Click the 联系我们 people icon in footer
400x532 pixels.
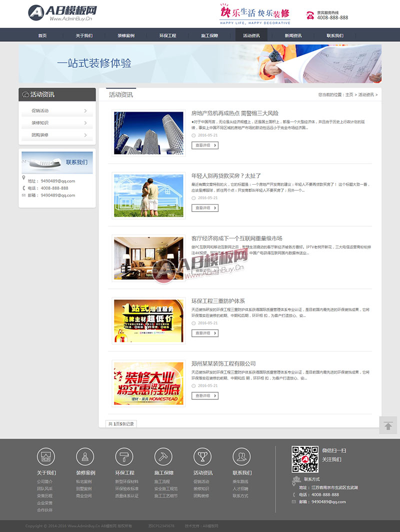click(241, 456)
